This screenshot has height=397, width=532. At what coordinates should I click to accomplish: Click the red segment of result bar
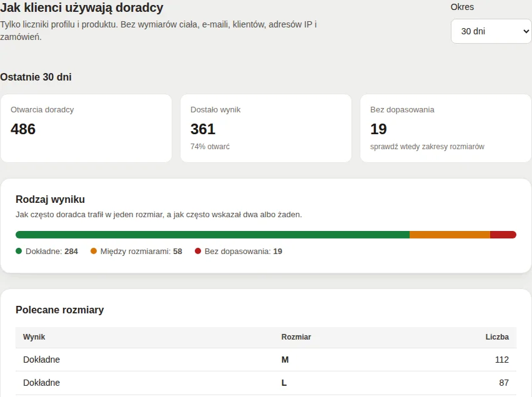pos(503,235)
